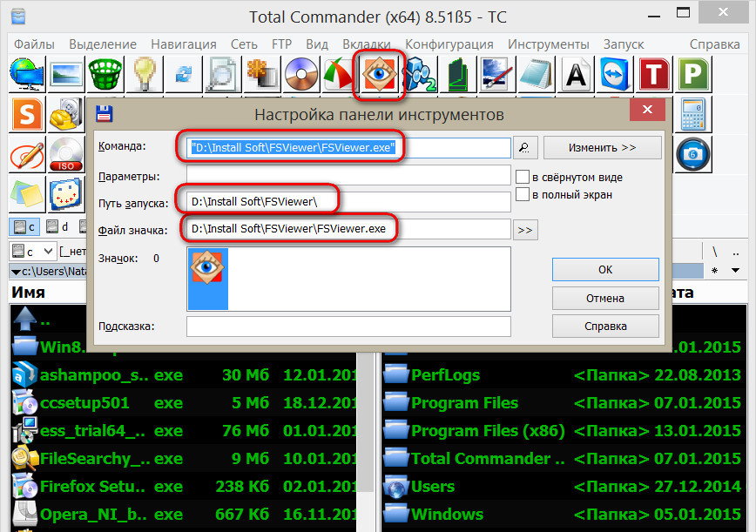The height and width of the screenshot is (532, 756).
Task: Click the Изменить >> button
Action: click(x=602, y=147)
